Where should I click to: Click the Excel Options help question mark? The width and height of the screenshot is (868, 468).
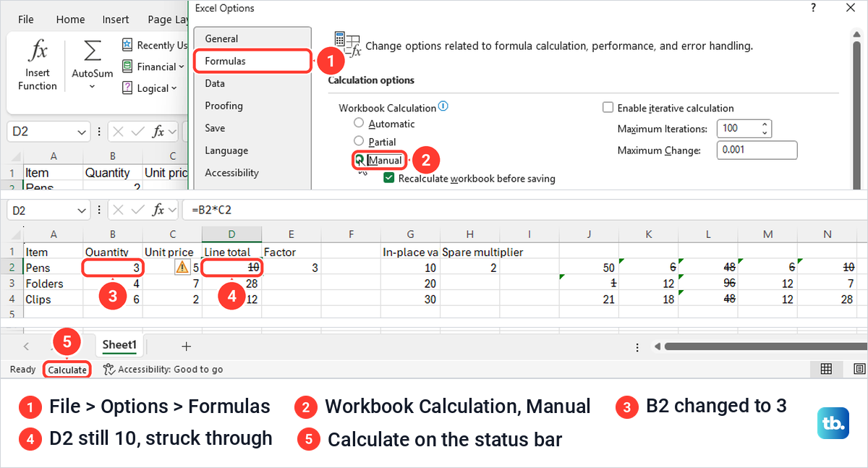[814, 8]
